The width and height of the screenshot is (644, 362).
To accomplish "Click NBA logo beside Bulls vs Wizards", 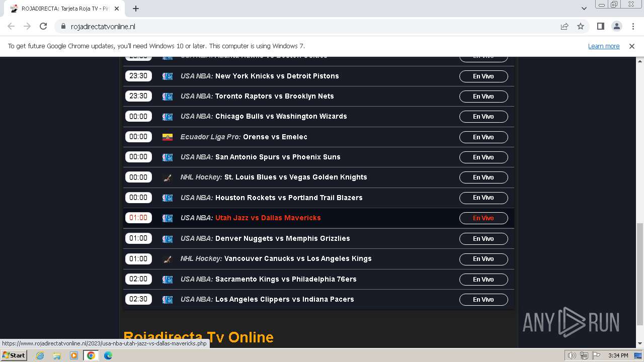I will click(168, 117).
